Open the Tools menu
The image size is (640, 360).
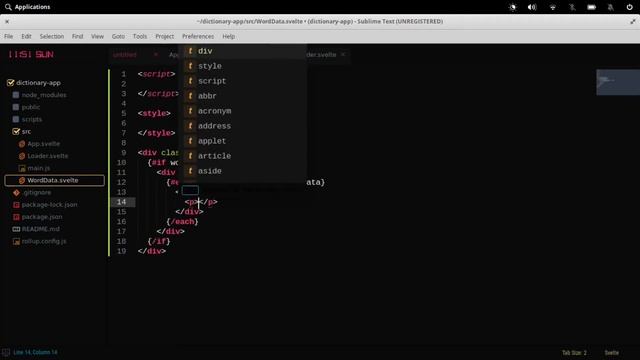coord(140,36)
